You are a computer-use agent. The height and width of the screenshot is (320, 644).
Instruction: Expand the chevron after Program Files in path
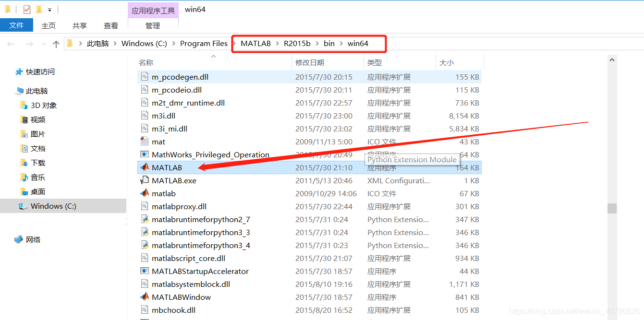point(234,44)
